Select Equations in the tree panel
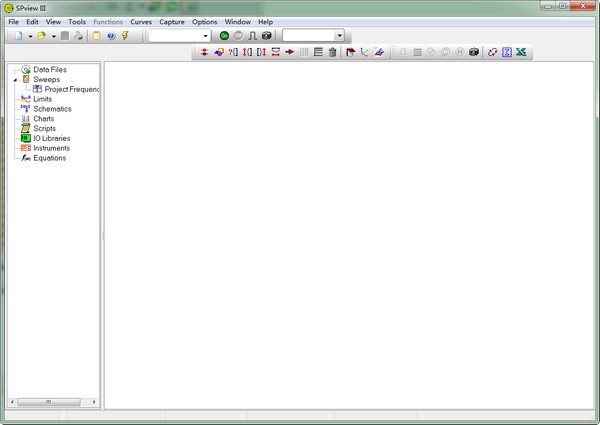The image size is (600, 425). (49, 158)
